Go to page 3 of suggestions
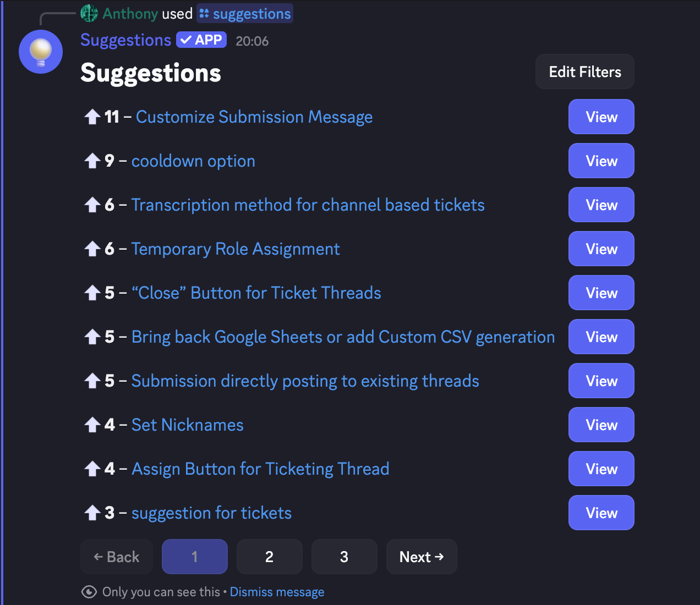 344,557
